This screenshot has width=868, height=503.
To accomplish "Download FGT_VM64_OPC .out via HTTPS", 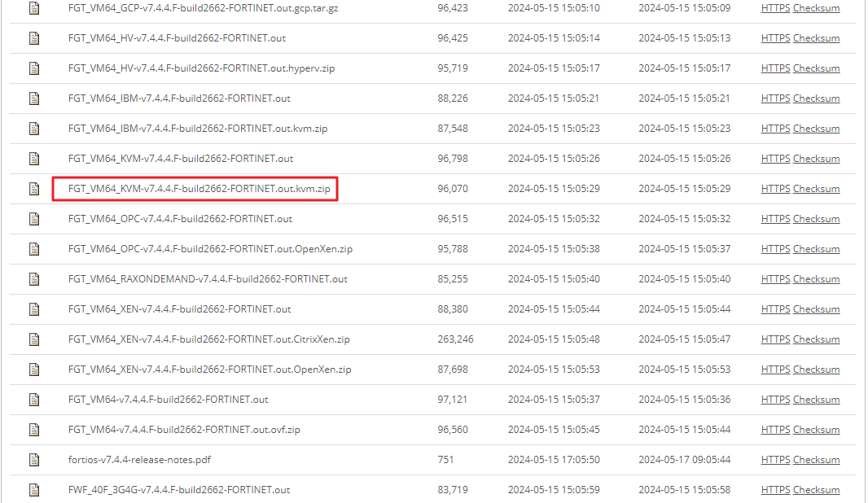I will coord(775,219).
